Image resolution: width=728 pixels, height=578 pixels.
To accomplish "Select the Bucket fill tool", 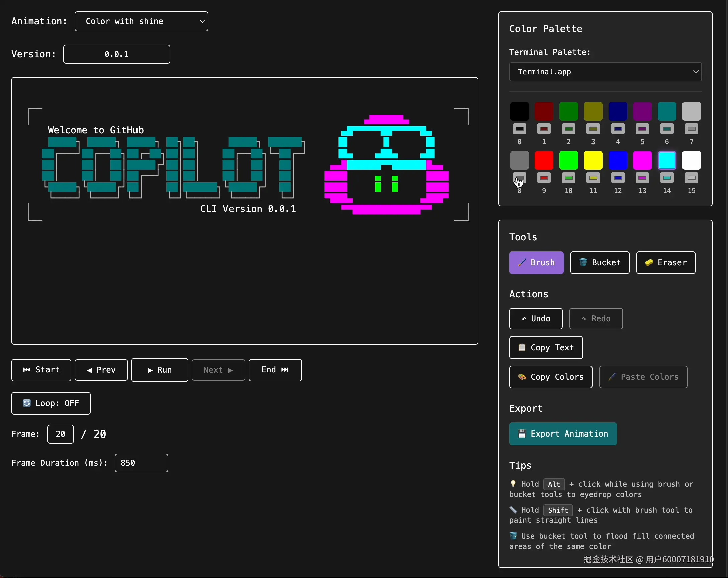I will pyautogui.click(x=600, y=262).
